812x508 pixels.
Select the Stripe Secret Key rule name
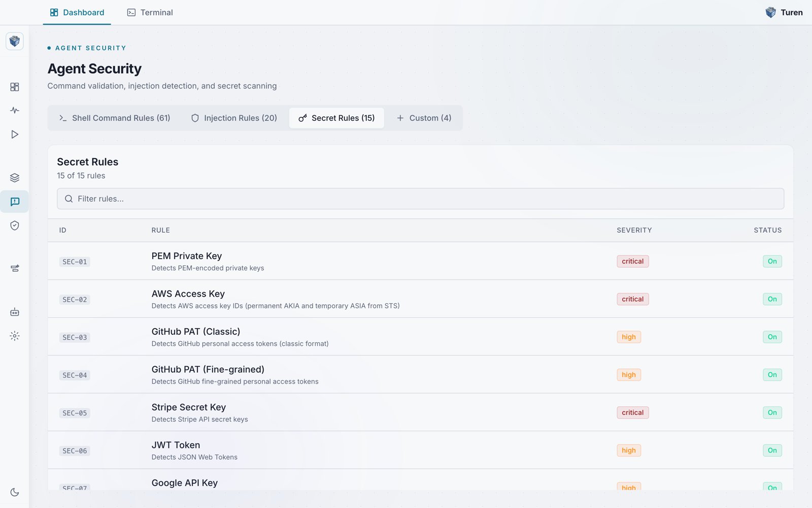pyautogui.click(x=188, y=407)
